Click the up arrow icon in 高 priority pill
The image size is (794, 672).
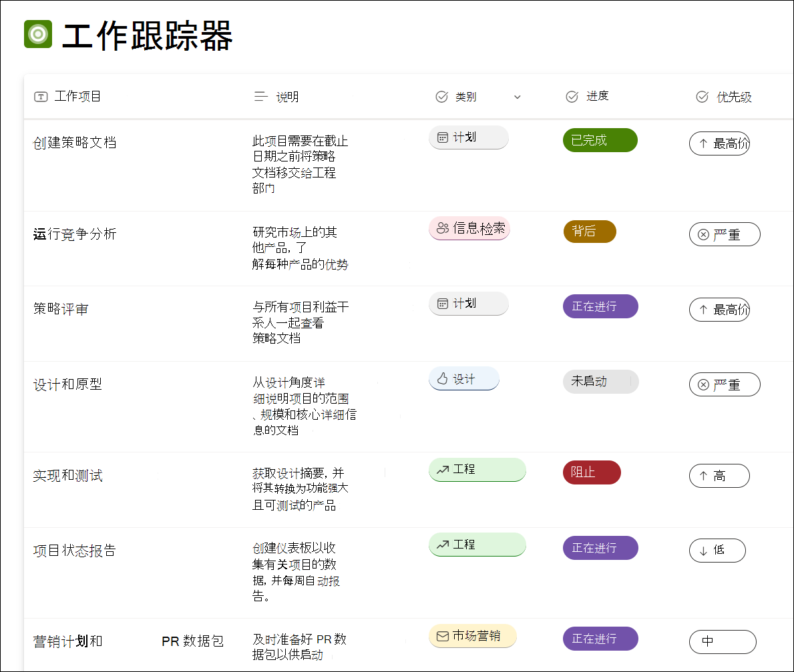coord(703,476)
